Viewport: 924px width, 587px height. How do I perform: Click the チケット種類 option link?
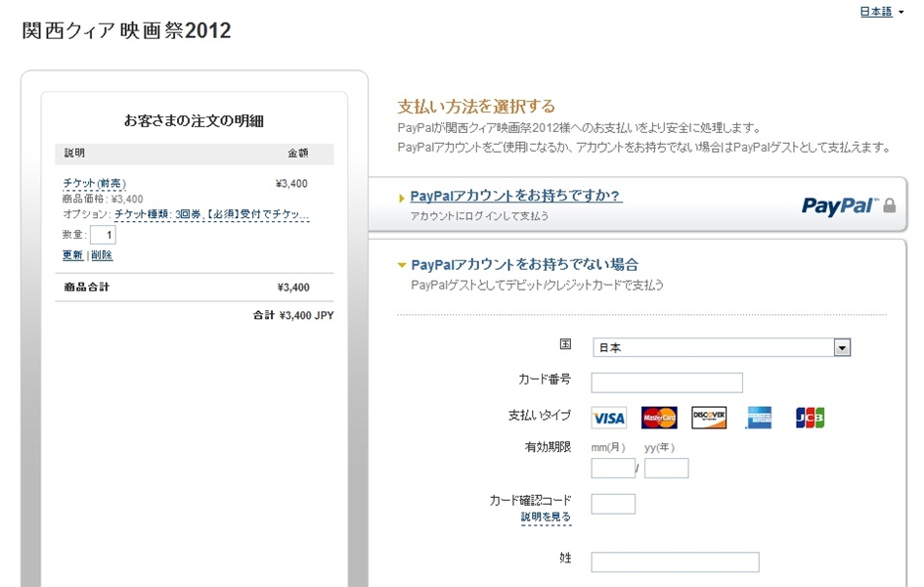[x=211, y=214]
